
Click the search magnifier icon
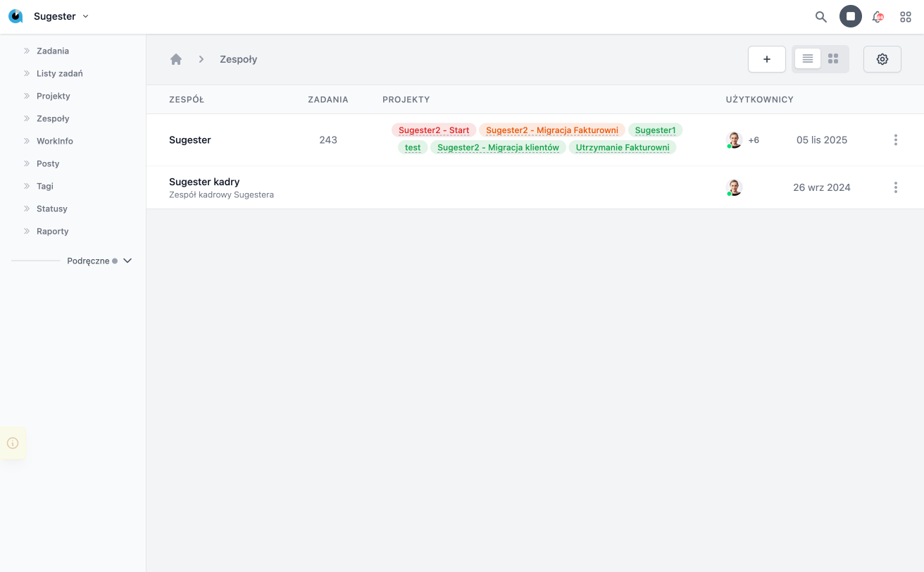point(820,17)
